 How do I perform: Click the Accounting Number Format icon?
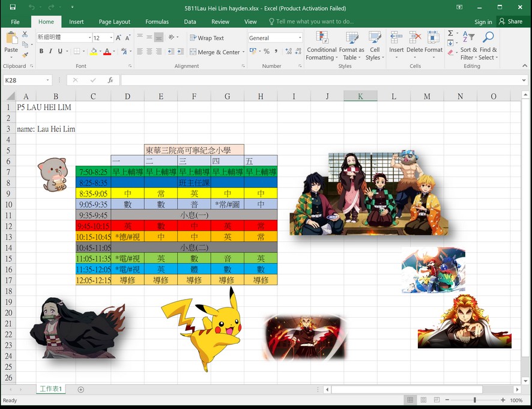pyautogui.click(x=253, y=51)
